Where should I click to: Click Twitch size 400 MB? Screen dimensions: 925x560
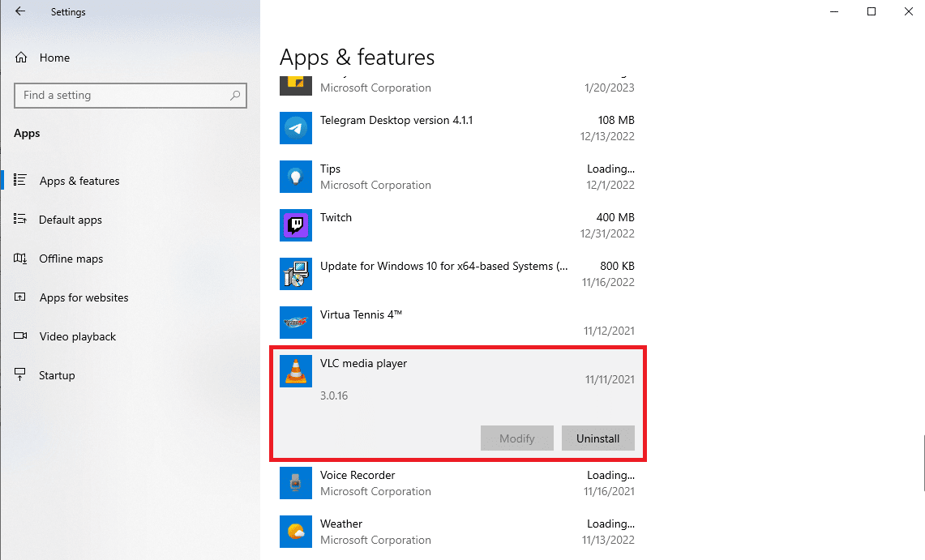615,217
